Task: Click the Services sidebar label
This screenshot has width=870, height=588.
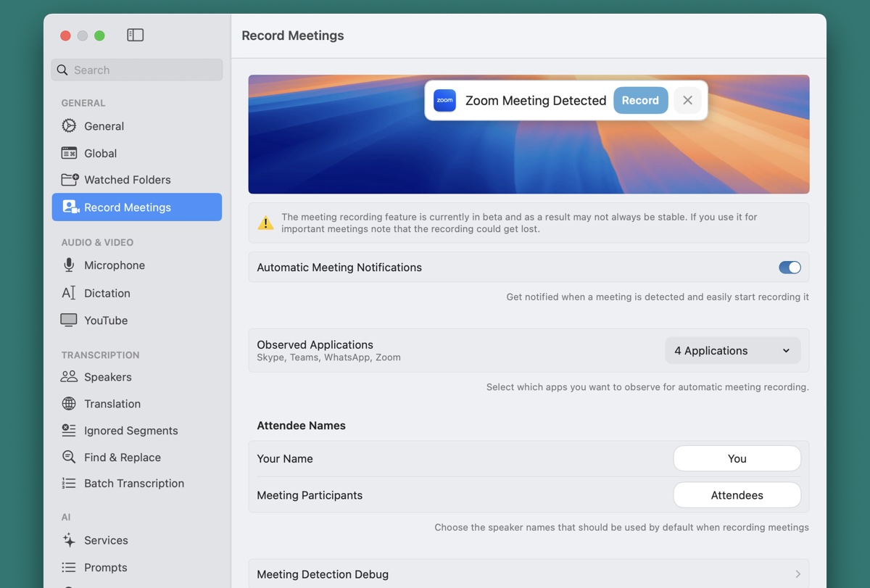Action: tap(106, 540)
